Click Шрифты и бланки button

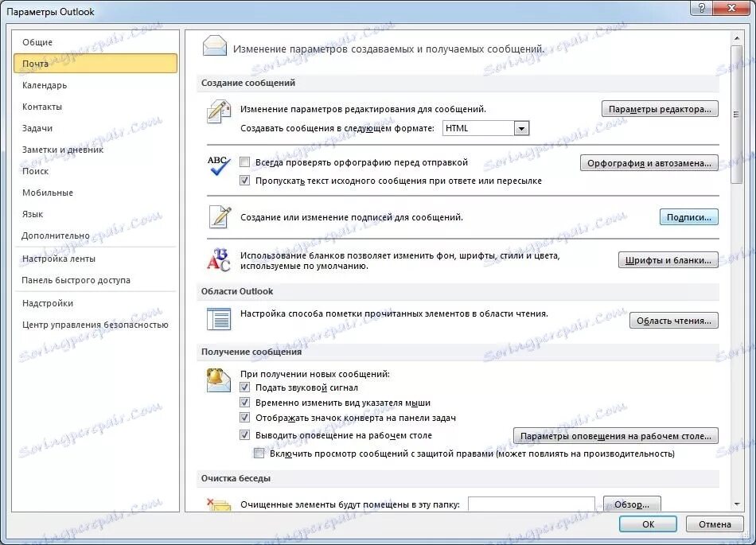click(x=668, y=260)
